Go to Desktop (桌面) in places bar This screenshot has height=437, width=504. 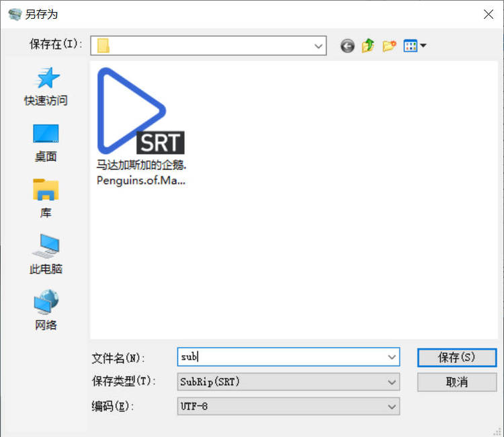click(46, 143)
